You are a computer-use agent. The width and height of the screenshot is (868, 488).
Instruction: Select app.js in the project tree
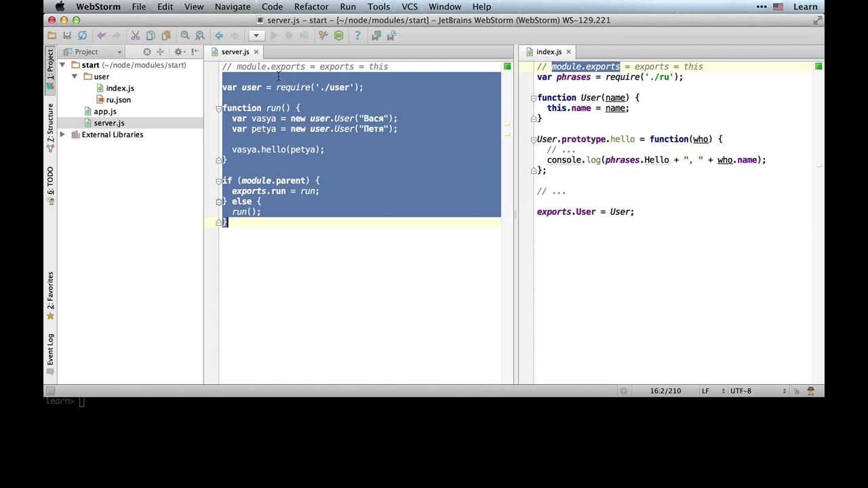104,111
